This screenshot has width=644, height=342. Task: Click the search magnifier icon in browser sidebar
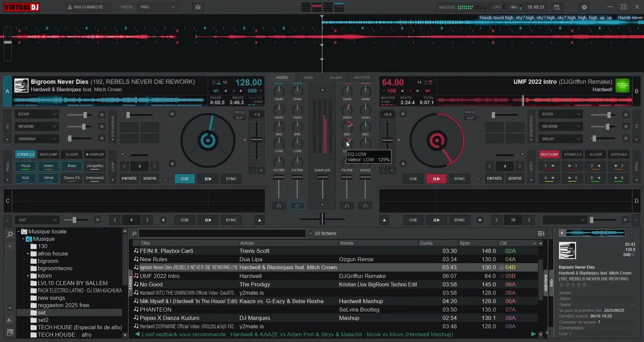pos(10,235)
